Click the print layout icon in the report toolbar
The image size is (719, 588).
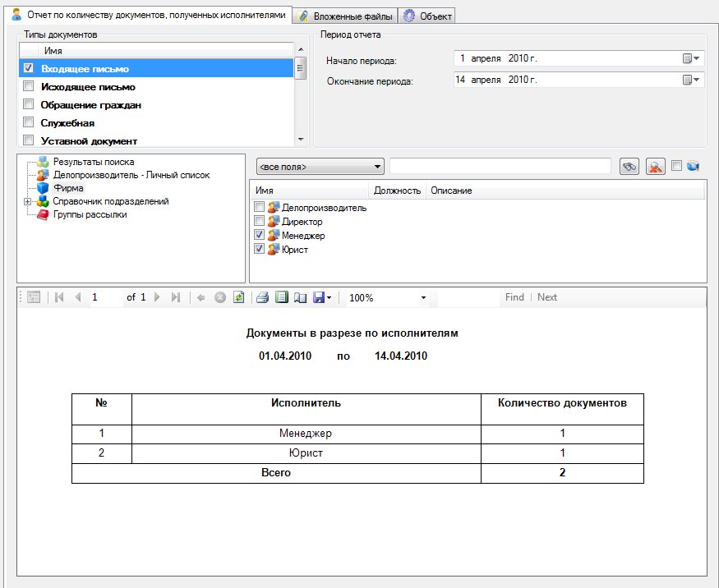pyautogui.click(x=282, y=297)
